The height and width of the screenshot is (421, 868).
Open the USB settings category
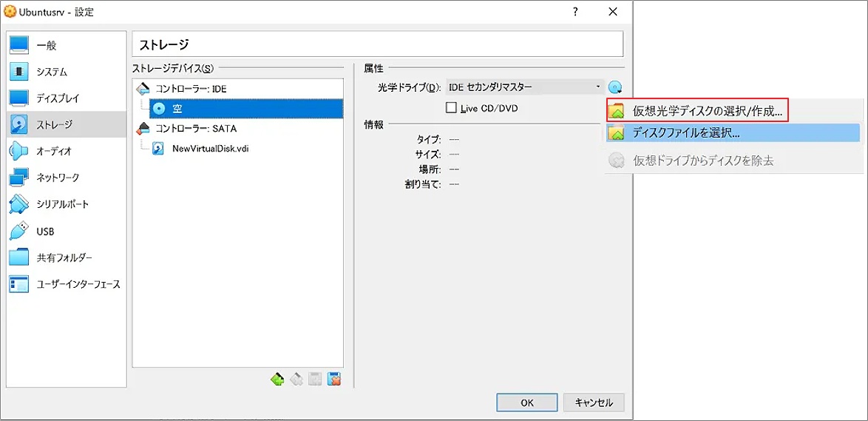tap(67, 232)
